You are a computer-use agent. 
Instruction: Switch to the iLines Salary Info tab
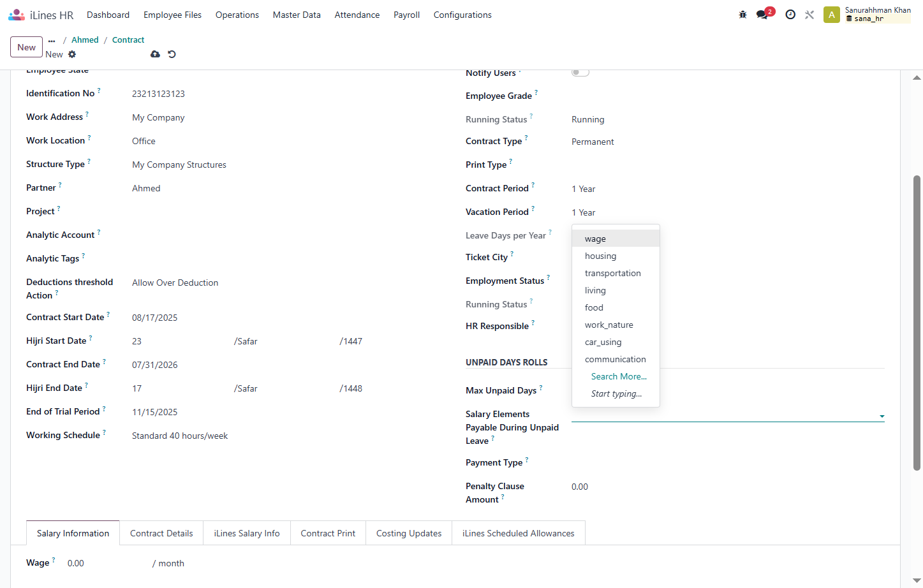tap(247, 533)
